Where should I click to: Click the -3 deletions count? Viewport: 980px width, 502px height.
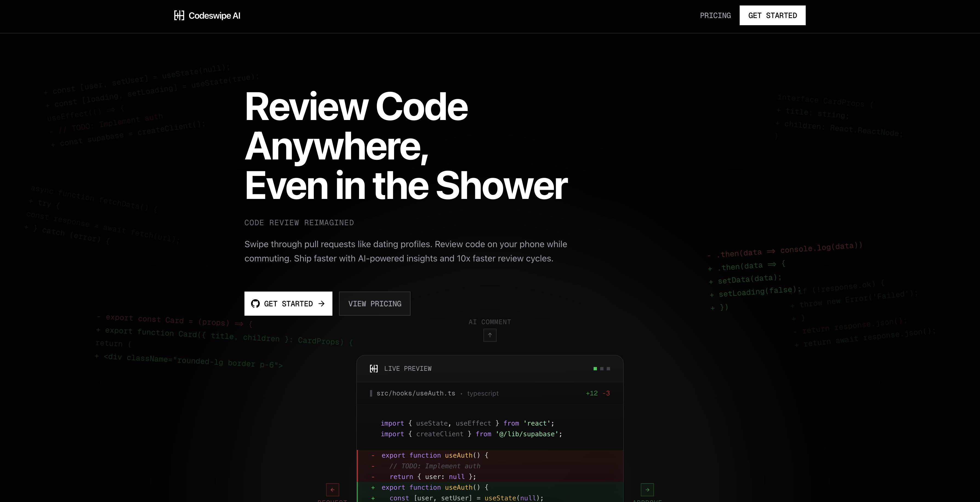(606, 393)
